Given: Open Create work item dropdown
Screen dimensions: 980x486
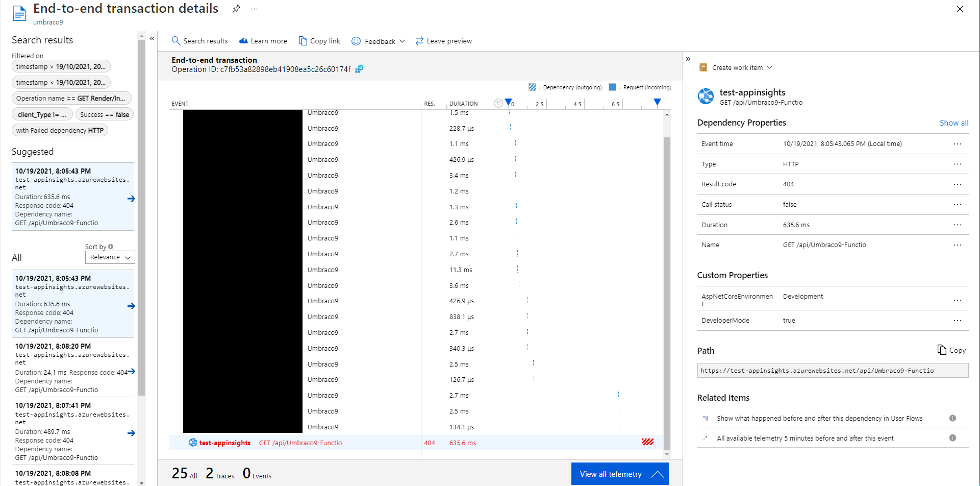Looking at the screenshot, I should [x=736, y=67].
